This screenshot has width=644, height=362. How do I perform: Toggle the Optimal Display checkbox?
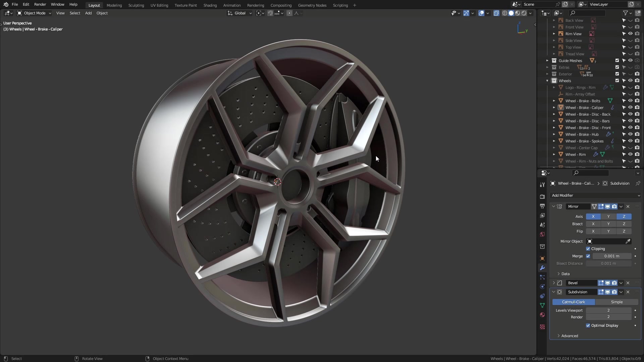click(x=588, y=325)
